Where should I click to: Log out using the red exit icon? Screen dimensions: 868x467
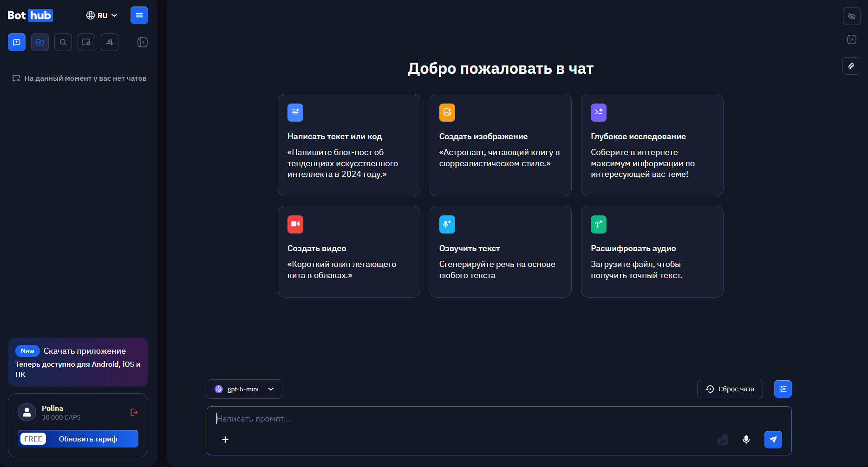(x=134, y=412)
